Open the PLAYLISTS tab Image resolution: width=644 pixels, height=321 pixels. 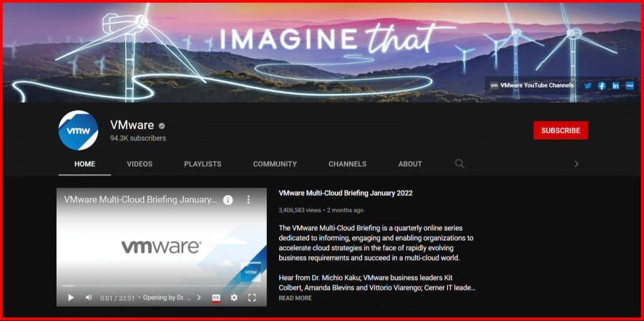tap(203, 164)
